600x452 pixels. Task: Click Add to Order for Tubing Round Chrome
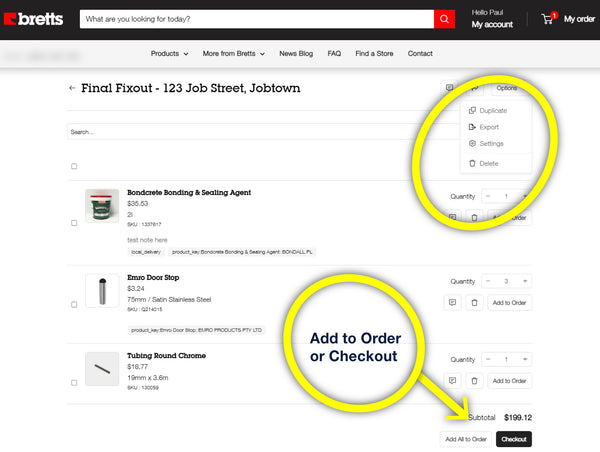click(509, 381)
